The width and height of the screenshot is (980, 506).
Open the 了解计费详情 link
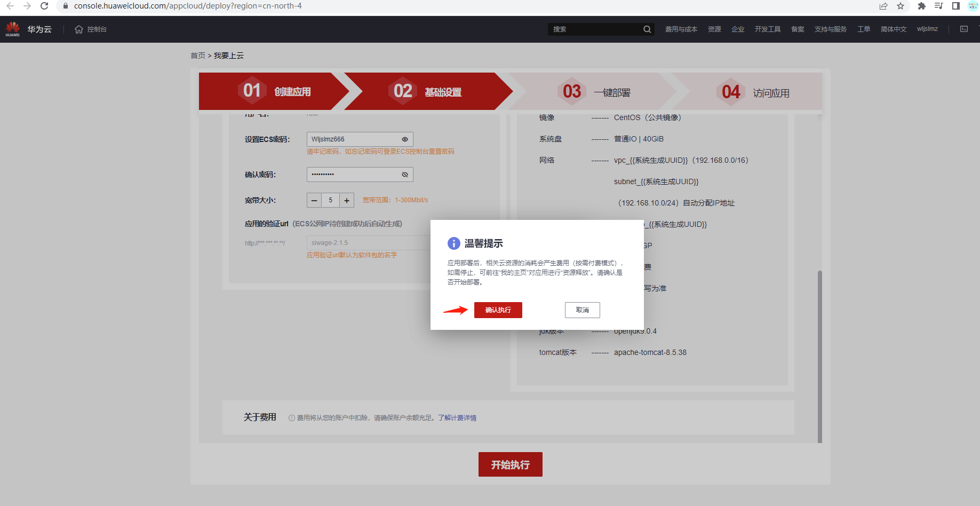click(457, 418)
